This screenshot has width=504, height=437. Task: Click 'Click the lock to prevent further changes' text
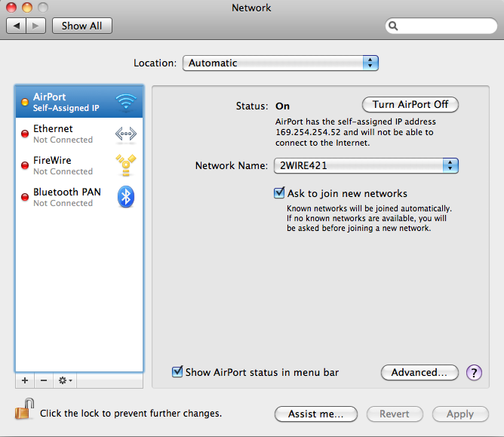[x=131, y=413]
